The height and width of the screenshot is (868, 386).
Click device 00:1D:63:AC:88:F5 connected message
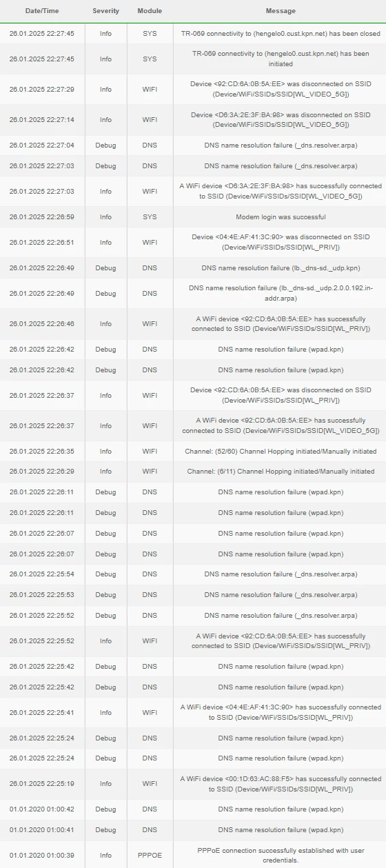point(281,783)
